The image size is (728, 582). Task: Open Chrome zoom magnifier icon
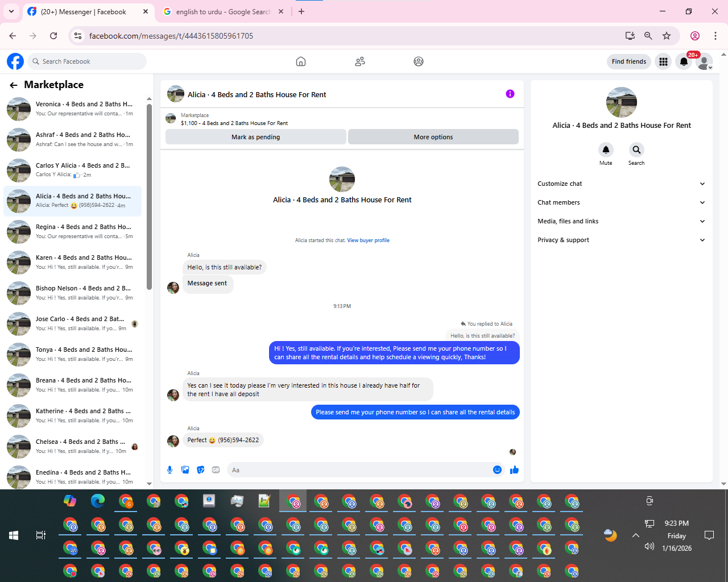pos(648,36)
